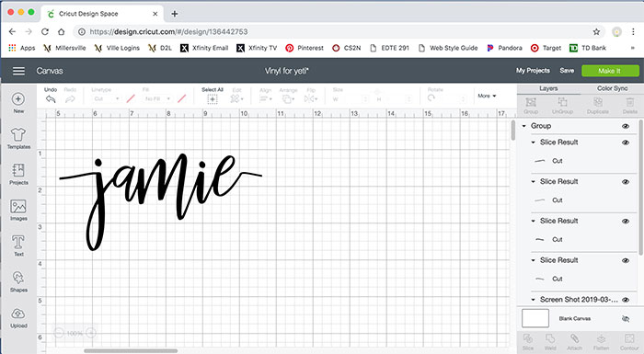Open My Projects link
This screenshot has height=354, width=644.
pyautogui.click(x=533, y=71)
